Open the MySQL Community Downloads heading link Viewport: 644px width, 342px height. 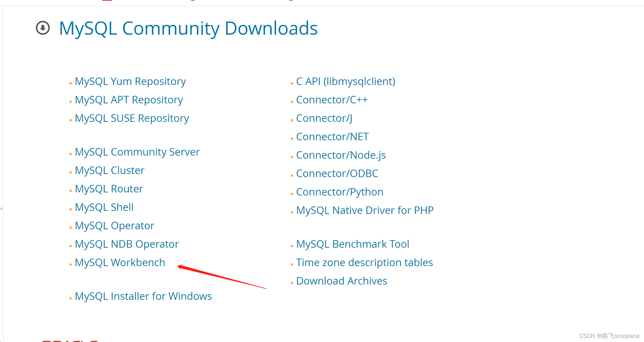[x=188, y=28]
